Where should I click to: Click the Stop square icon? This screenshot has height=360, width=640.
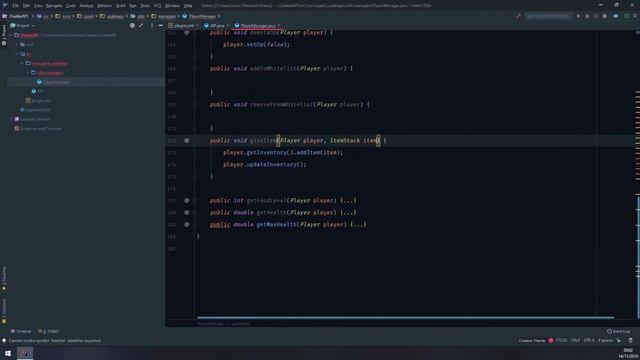tap(604, 16)
